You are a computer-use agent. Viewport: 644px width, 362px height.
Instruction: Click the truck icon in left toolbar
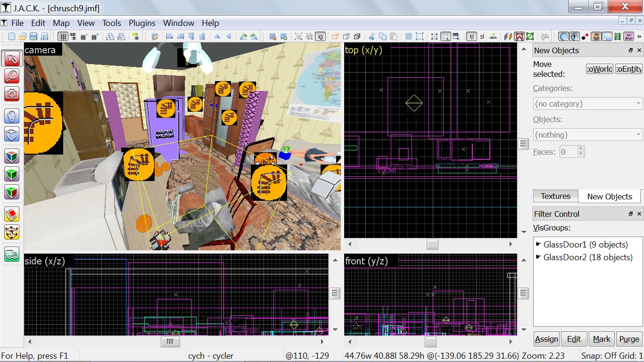pyautogui.click(x=12, y=254)
